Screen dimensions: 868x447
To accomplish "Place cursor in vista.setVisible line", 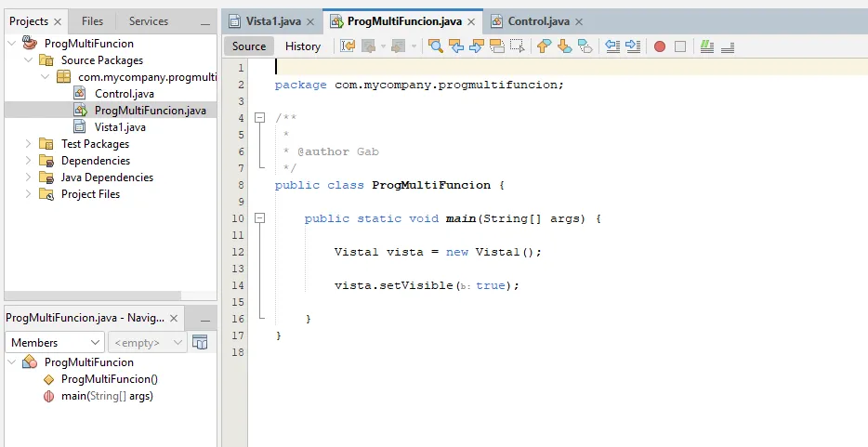I will pyautogui.click(x=427, y=285).
